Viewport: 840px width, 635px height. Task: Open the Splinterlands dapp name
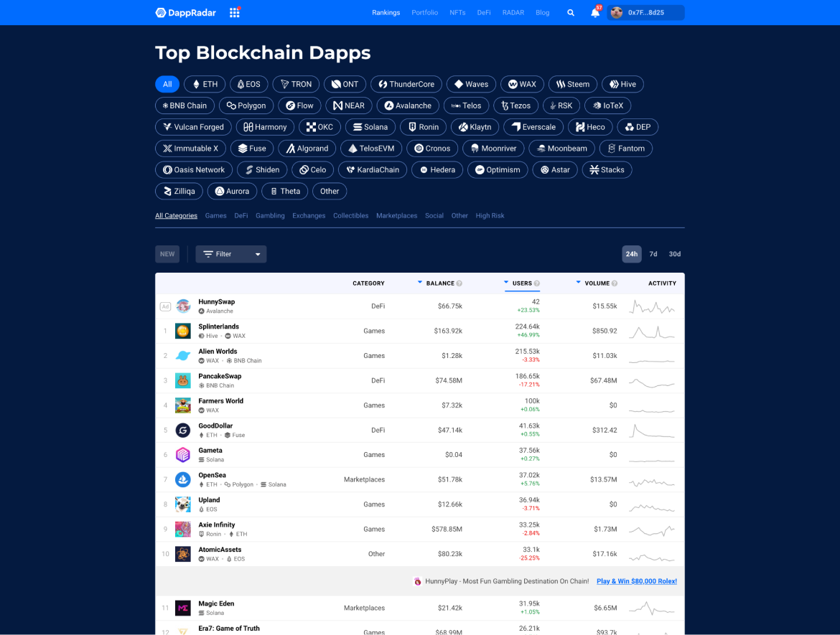click(x=218, y=326)
